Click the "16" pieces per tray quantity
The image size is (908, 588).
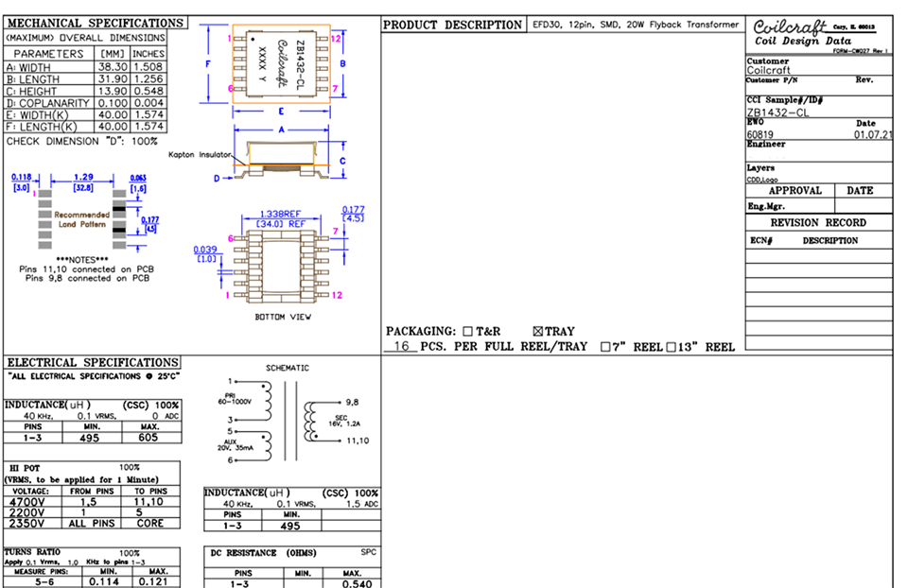tap(401, 346)
